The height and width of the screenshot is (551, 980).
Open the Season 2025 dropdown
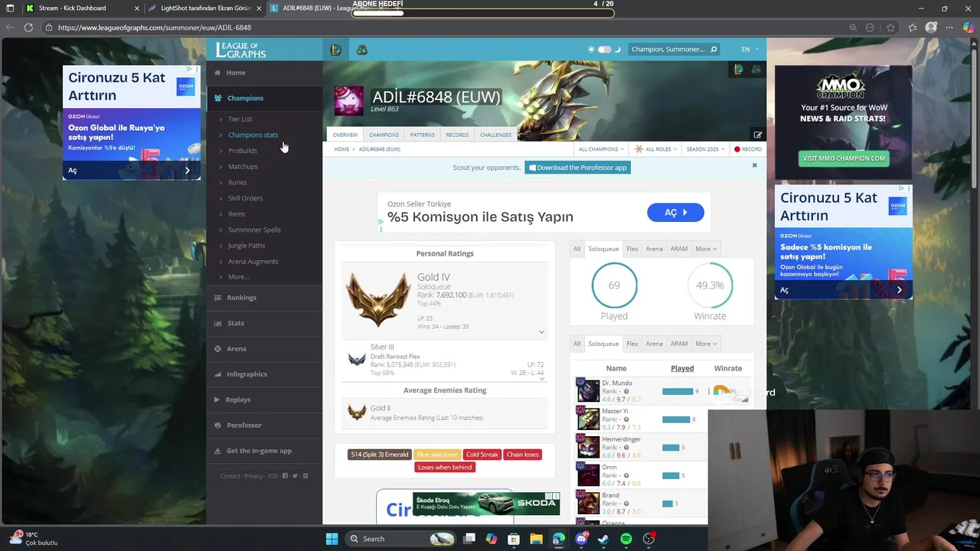[705, 149]
